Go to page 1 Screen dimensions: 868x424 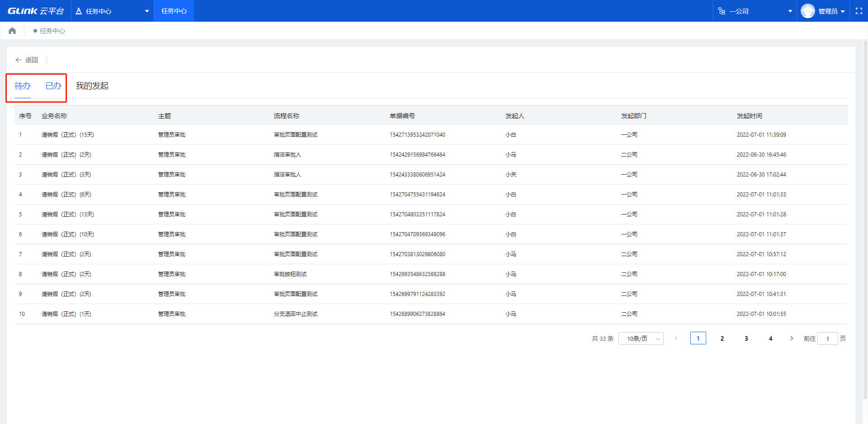pyautogui.click(x=698, y=338)
